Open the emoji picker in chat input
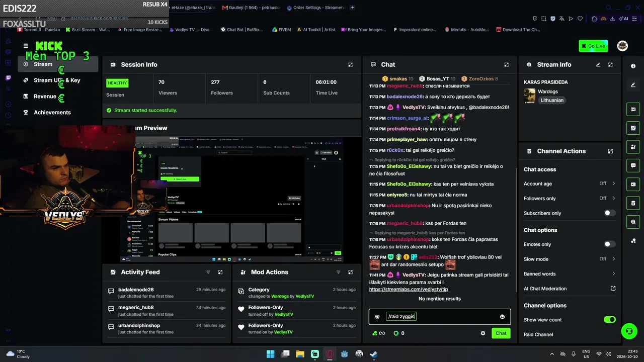This screenshot has width=644, height=362. click(502, 317)
